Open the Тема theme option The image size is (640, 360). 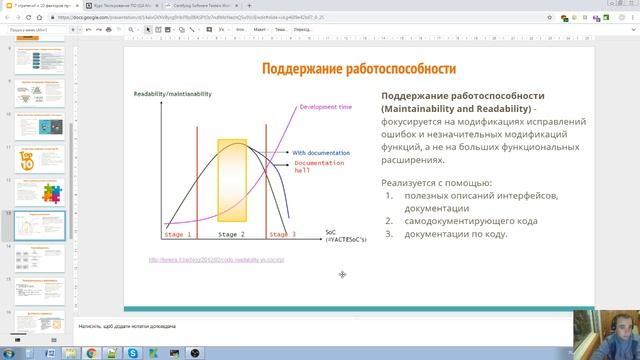coord(280,30)
